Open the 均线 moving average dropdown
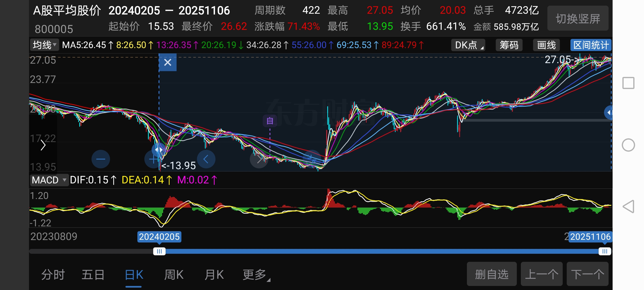The height and width of the screenshot is (290, 644). [44, 45]
